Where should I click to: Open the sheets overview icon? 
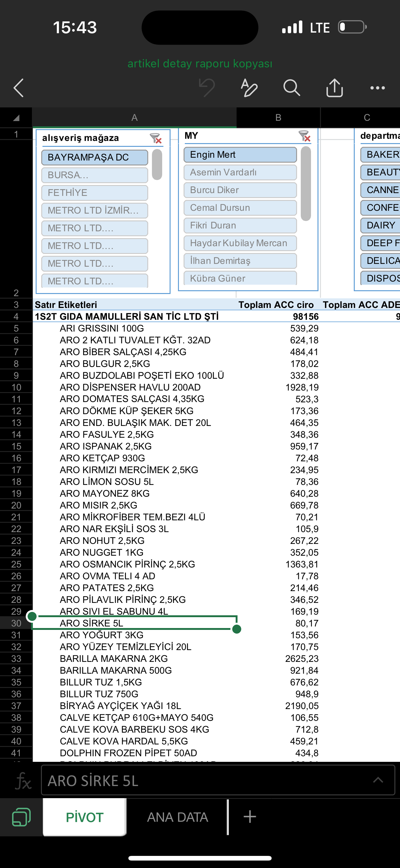21,817
